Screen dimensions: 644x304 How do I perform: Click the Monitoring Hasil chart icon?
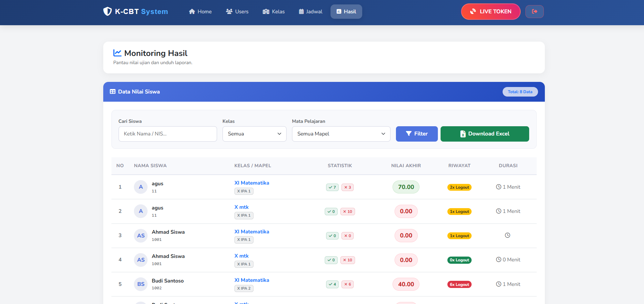coord(117,53)
